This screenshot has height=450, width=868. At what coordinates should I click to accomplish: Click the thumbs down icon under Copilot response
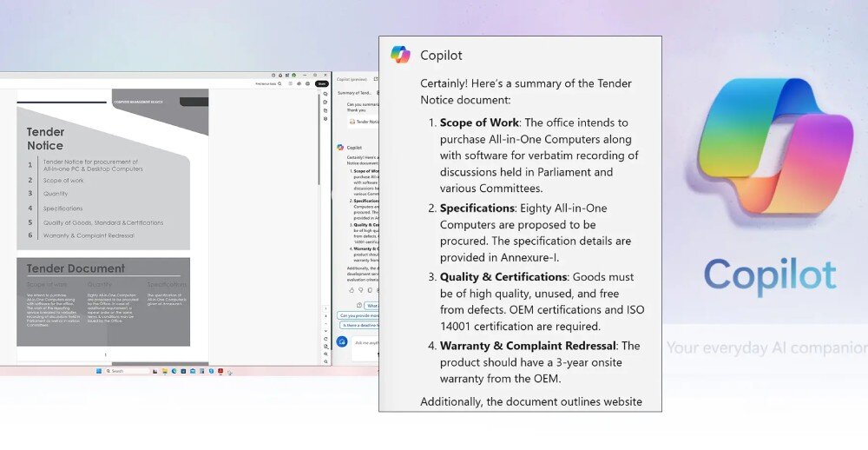[360, 290]
